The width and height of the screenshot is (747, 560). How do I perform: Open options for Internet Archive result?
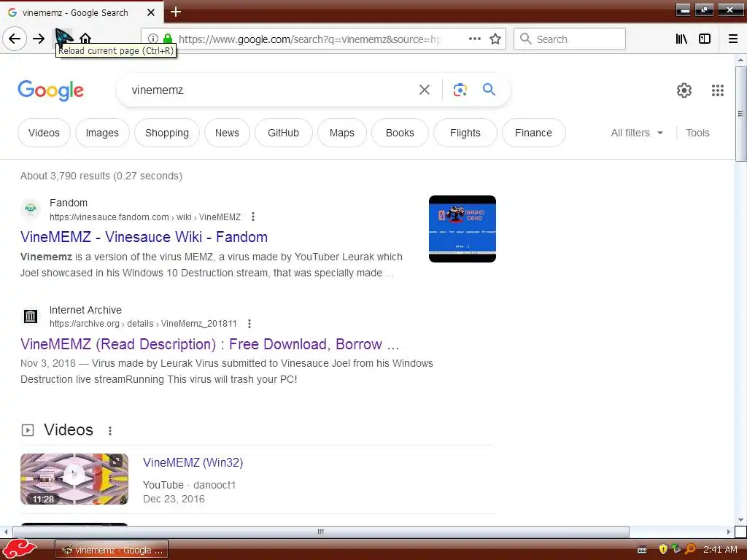249,324
